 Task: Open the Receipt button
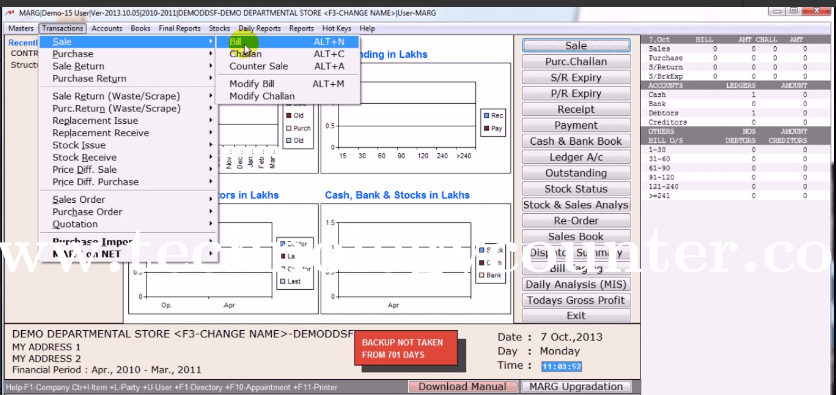pos(576,109)
